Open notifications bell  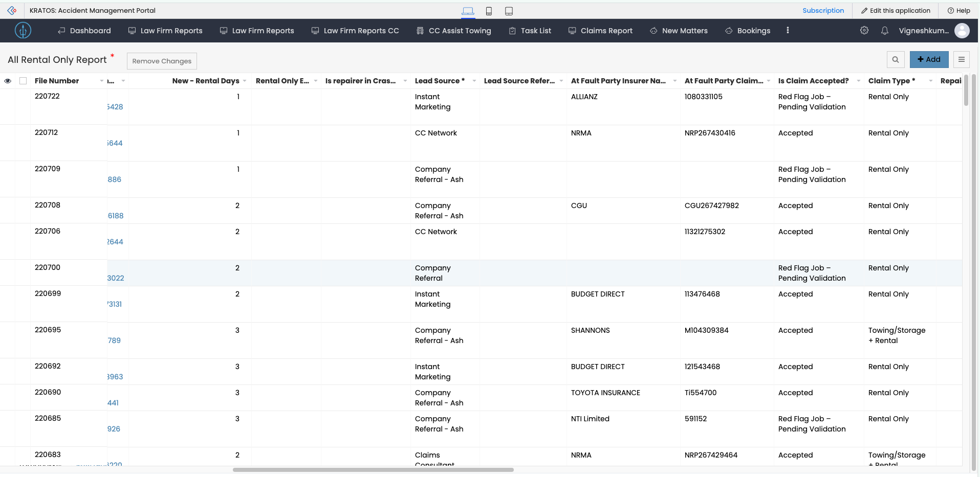click(884, 31)
